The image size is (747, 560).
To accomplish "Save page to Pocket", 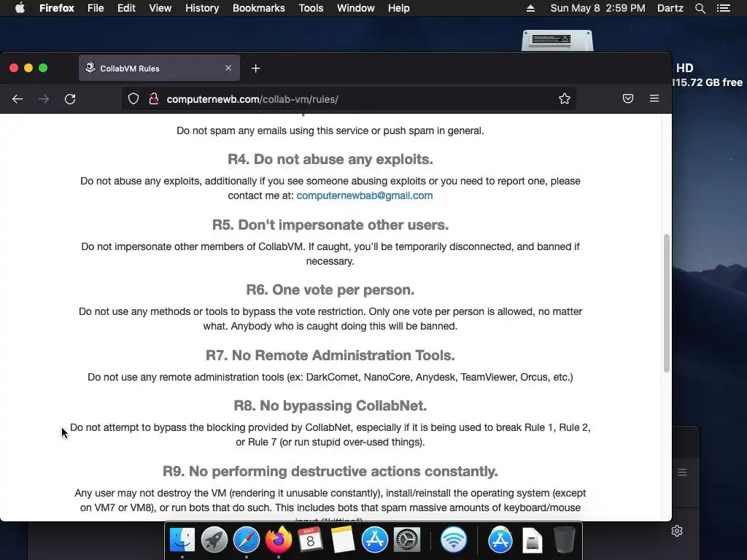I will 628,98.
